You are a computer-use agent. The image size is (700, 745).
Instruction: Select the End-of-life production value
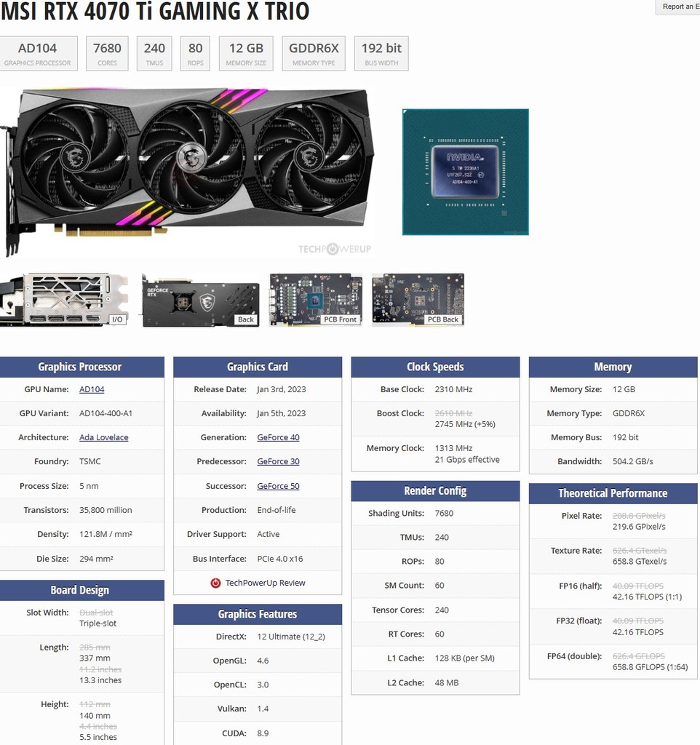pyautogui.click(x=276, y=510)
